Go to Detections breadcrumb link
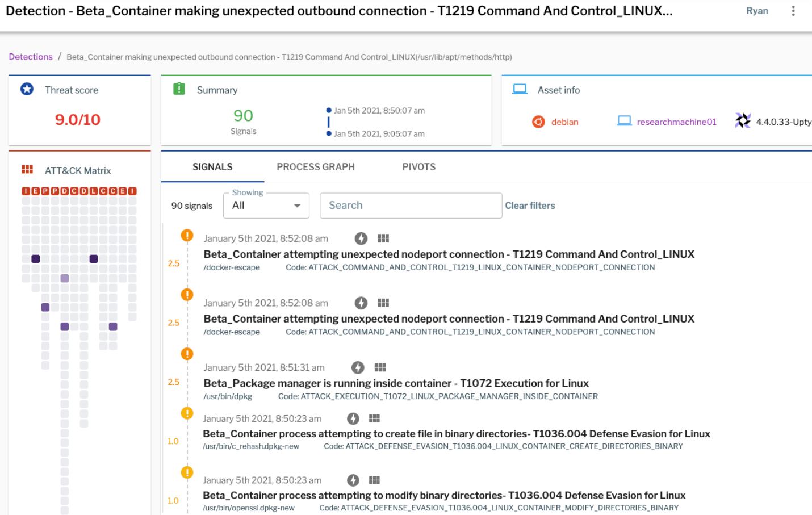 [31, 57]
